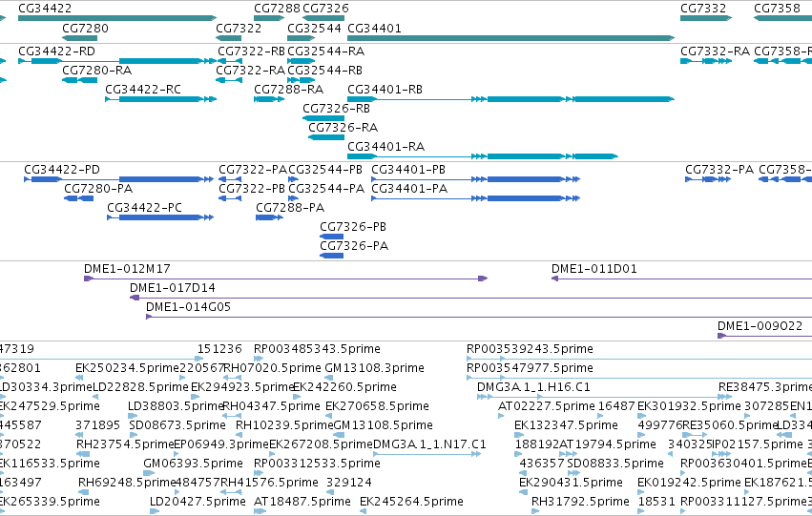Viewport: 812px width, 516px height.
Task: Select transcript CG7326-RB
Action: pyautogui.click(x=323, y=118)
